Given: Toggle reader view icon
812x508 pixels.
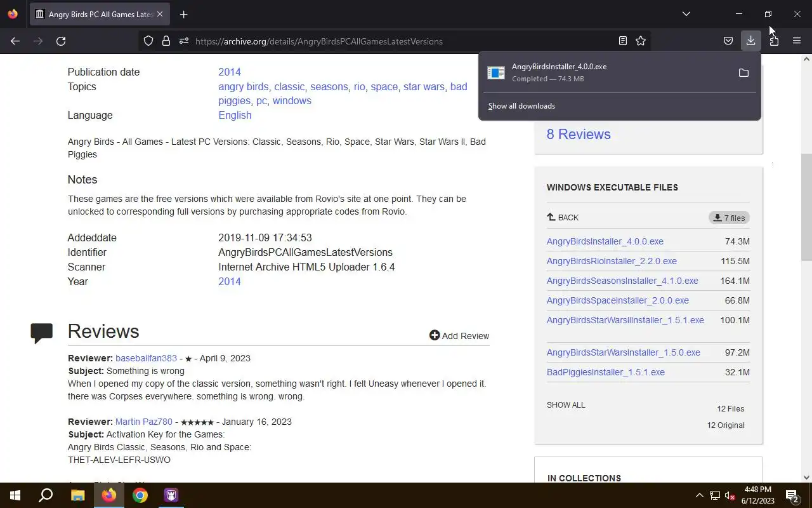Looking at the screenshot, I should pos(623,41).
